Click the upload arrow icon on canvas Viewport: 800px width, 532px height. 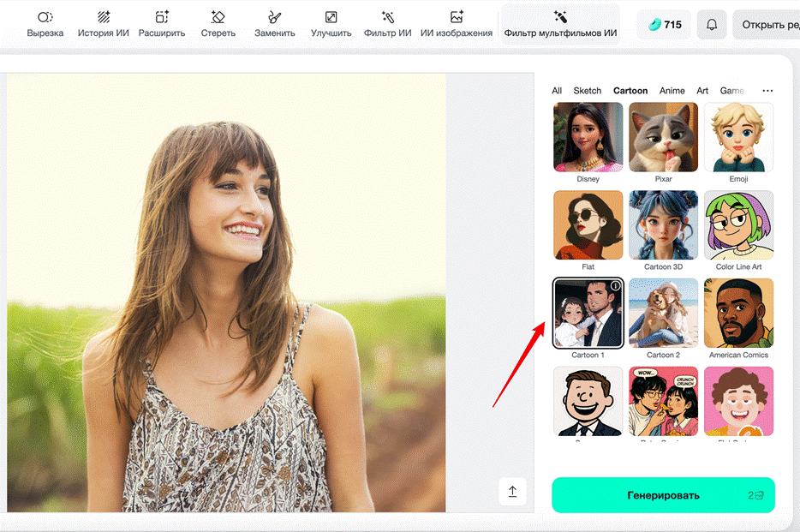[x=512, y=492]
